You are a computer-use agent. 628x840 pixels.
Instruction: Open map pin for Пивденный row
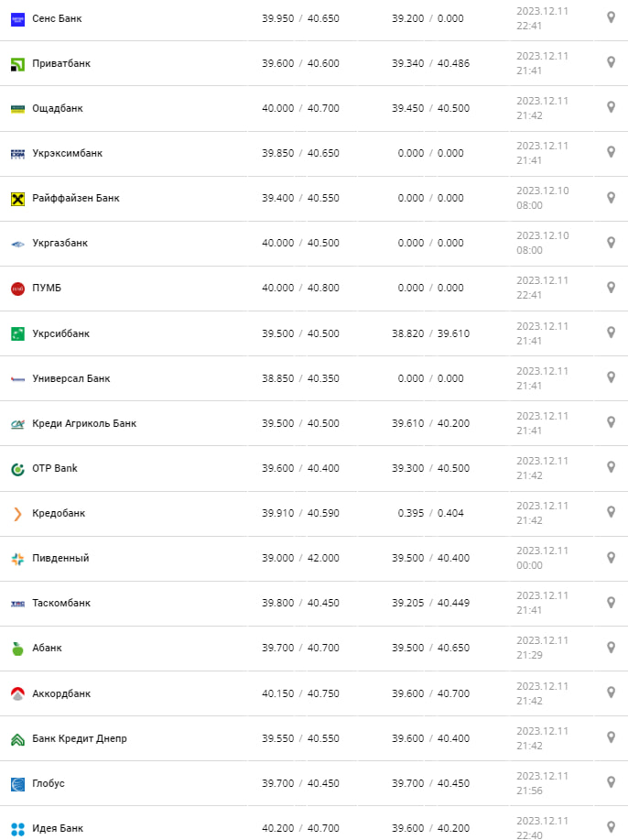point(611,557)
